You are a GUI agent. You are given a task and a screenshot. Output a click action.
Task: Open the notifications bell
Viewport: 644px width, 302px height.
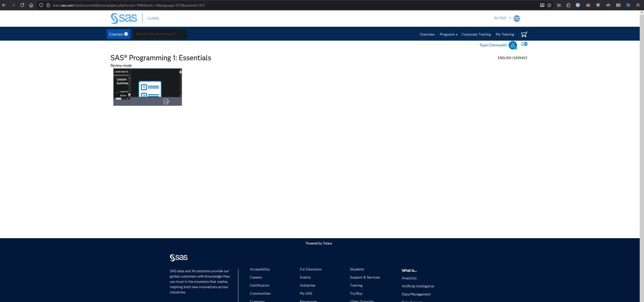click(x=523, y=44)
